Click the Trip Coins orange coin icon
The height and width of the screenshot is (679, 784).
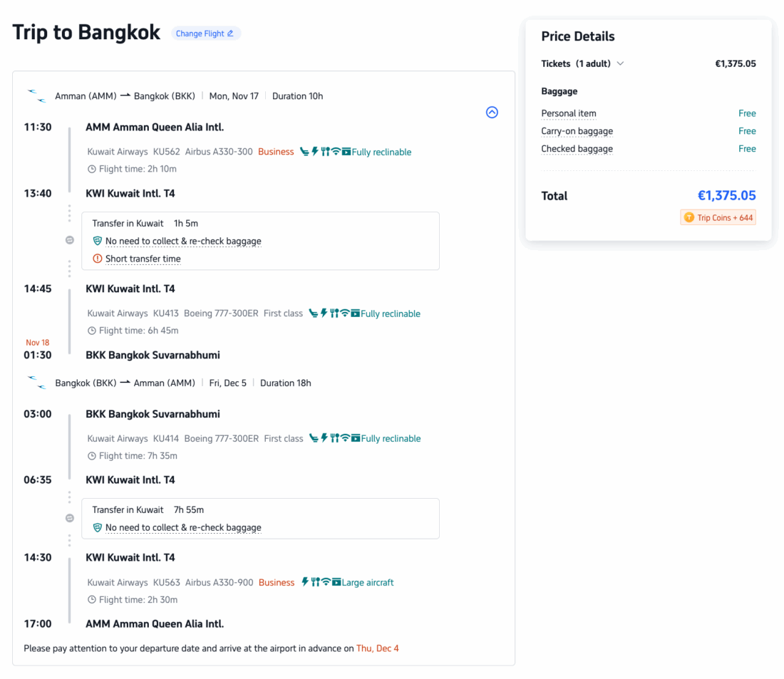tap(688, 217)
